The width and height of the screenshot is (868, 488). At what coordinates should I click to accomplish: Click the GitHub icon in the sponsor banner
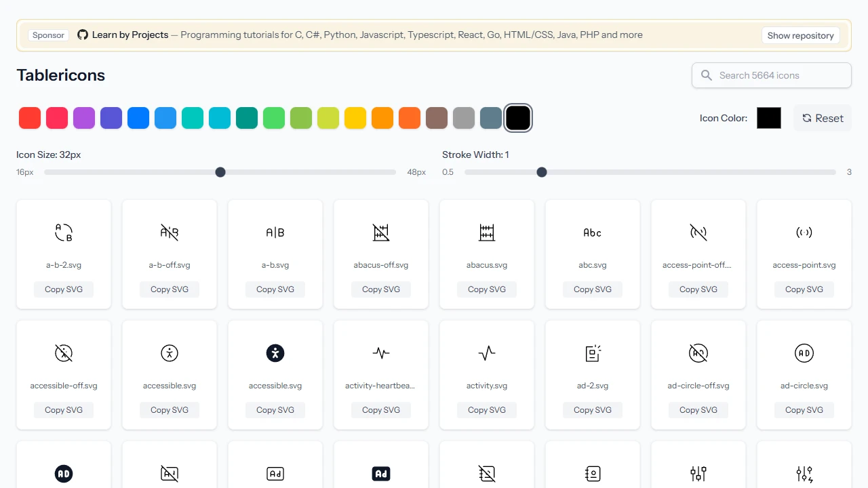[82, 35]
